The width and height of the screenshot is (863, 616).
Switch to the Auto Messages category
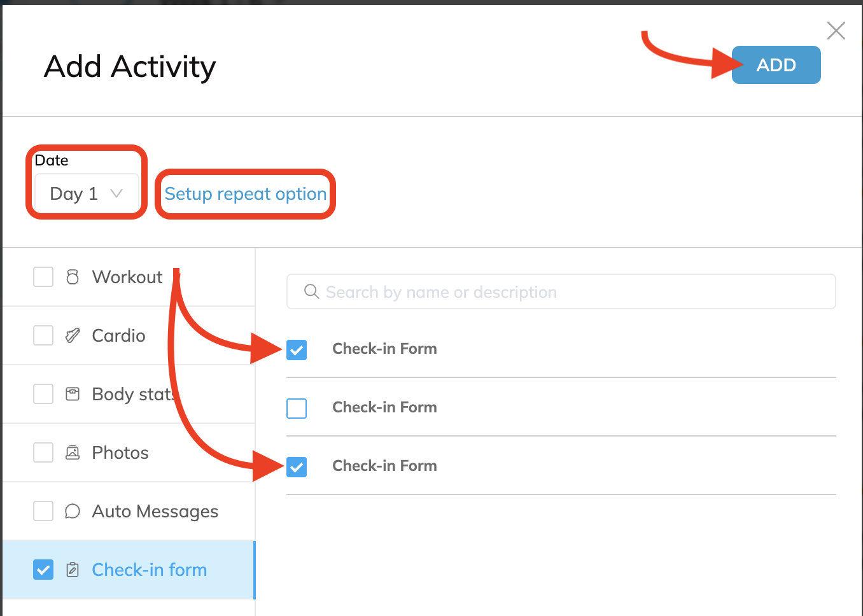click(x=155, y=511)
